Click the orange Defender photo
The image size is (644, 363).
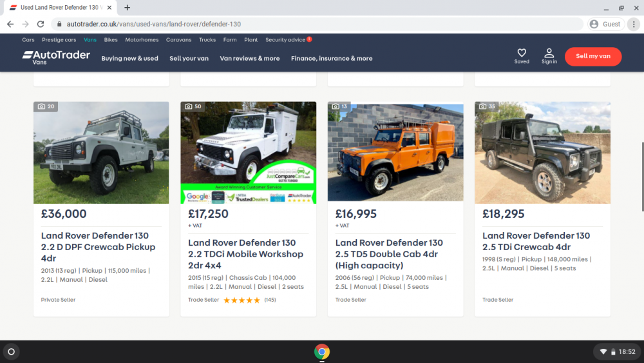click(x=395, y=153)
